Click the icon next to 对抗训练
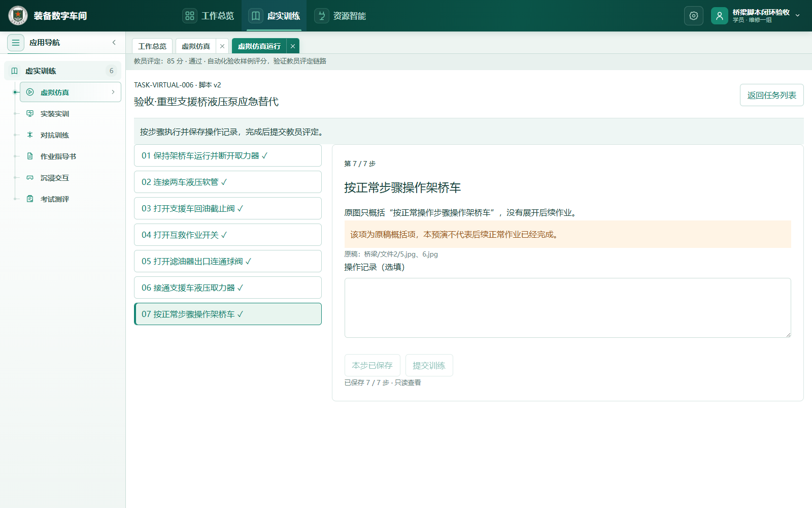The height and width of the screenshot is (508, 812). [x=30, y=135]
